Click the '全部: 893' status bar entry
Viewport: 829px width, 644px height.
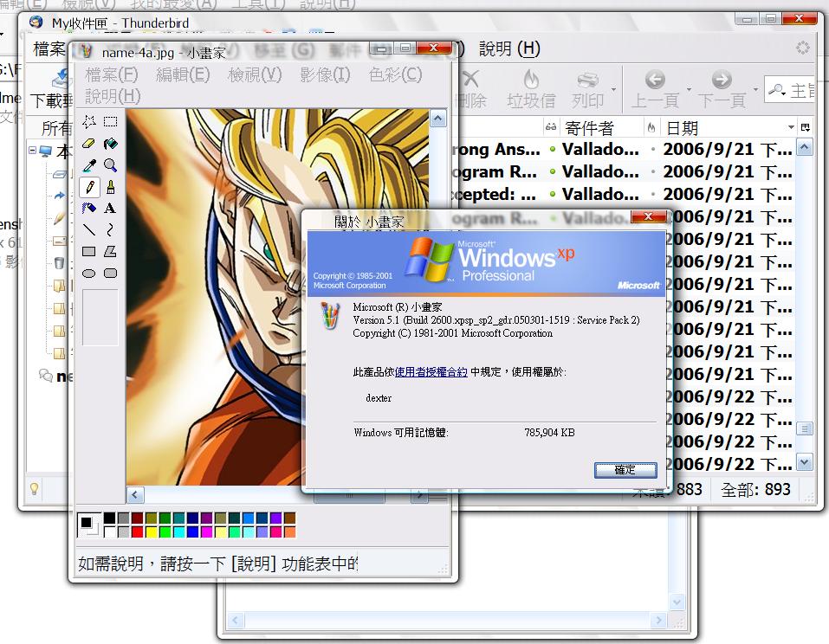point(755,489)
